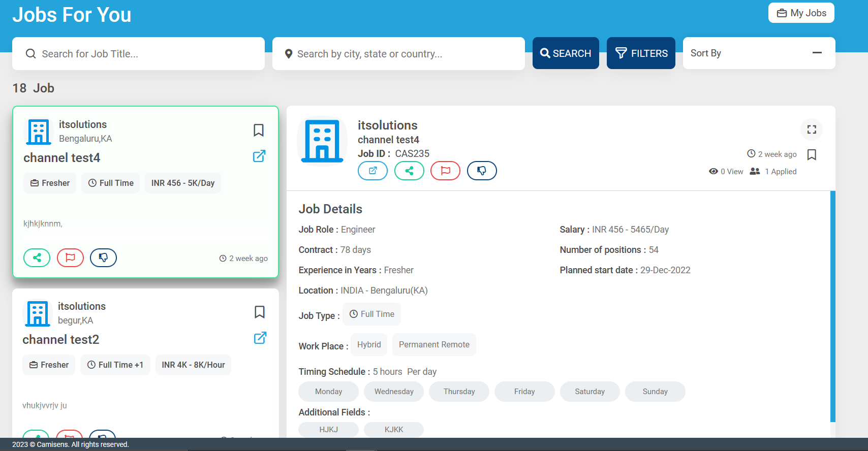Screen dimensions: 868x451
Task: Click the Wednesday schedule chip
Action: pyautogui.click(x=394, y=392)
